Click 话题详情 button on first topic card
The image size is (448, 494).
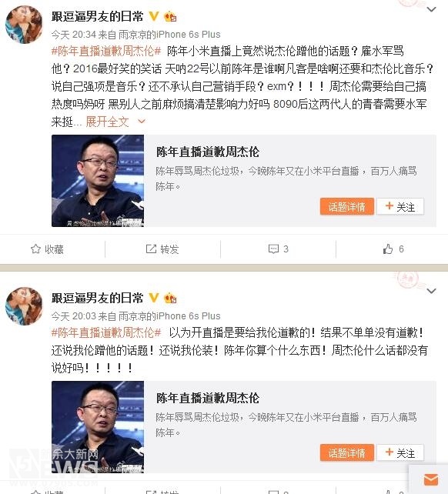347,206
